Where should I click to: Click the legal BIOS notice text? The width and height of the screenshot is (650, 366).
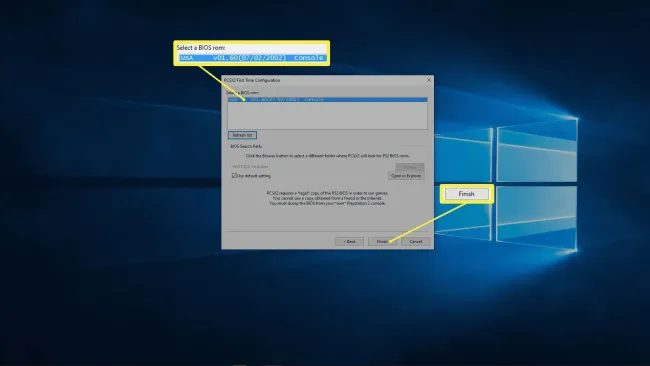click(327, 198)
